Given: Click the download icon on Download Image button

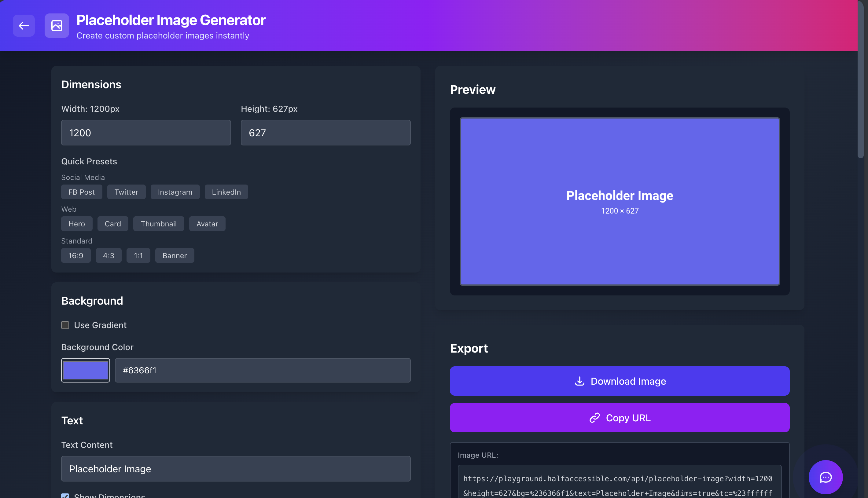Looking at the screenshot, I should pos(580,381).
